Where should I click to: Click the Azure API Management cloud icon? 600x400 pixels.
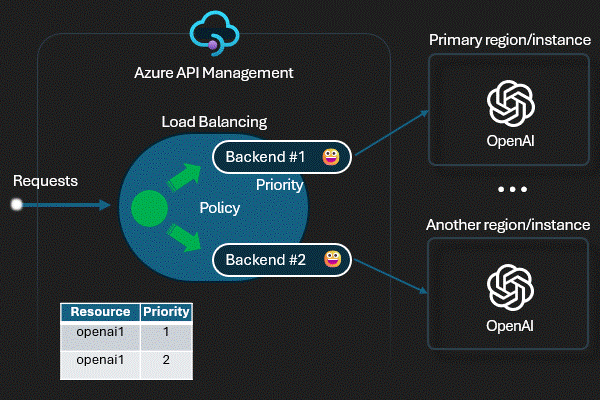pyautogui.click(x=215, y=33)
